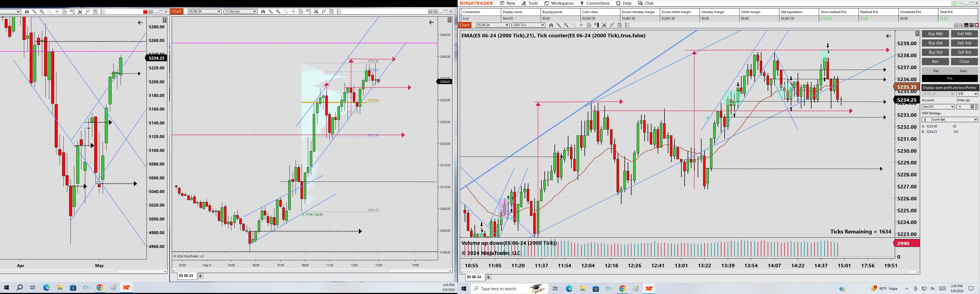Click return arrow on the leftmost chart
This screenshot has height=294, width=980.
click(x=140, y=22)
